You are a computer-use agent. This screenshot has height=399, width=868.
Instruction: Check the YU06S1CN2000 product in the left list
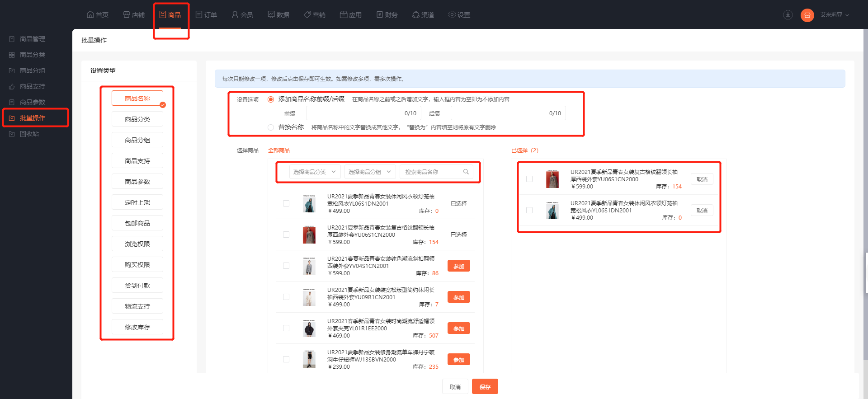(x=286, y=235)
